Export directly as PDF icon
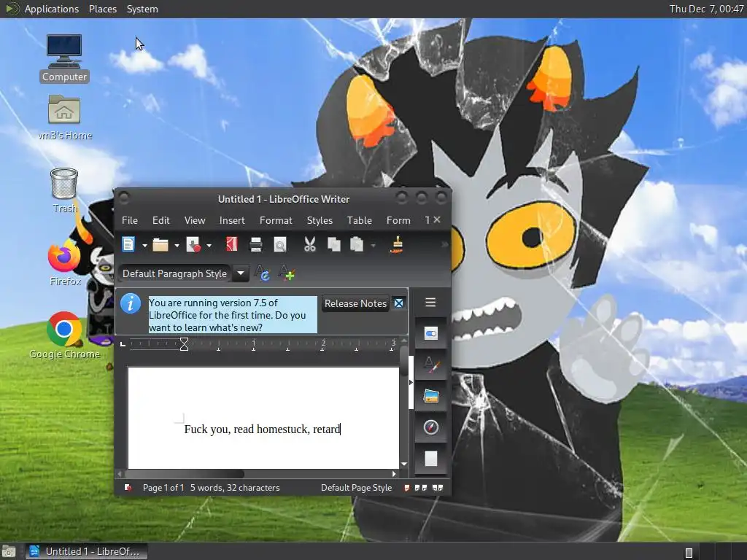 click(x=232, y=244)
